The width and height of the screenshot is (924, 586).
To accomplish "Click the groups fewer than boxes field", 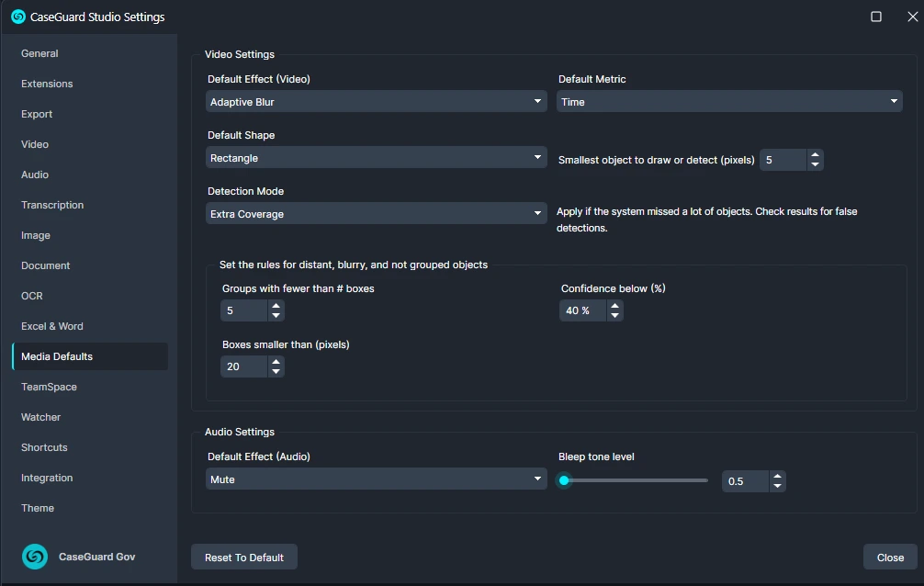I will coord(244,310).
